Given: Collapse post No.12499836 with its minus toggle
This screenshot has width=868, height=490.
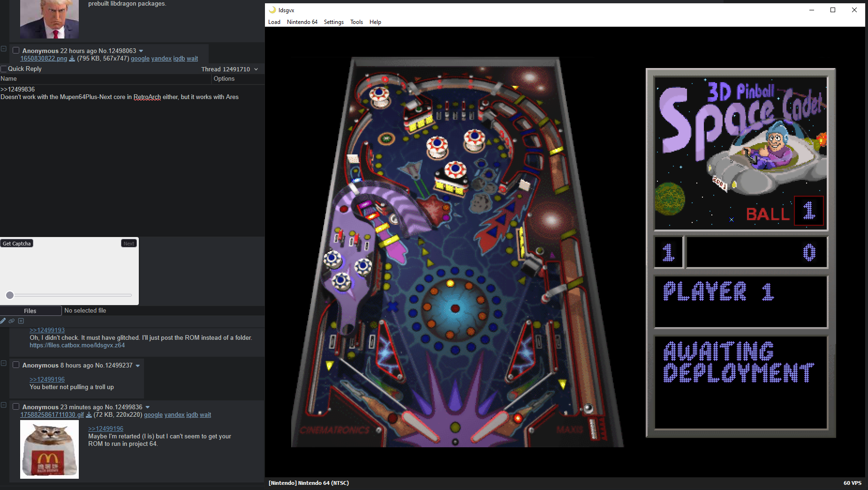Looking at the screenshot, I should tap(3, 405).
